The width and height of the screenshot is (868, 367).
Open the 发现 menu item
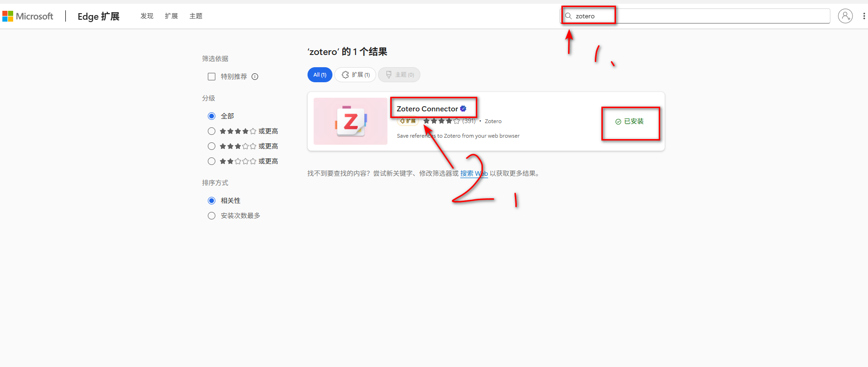147,16
